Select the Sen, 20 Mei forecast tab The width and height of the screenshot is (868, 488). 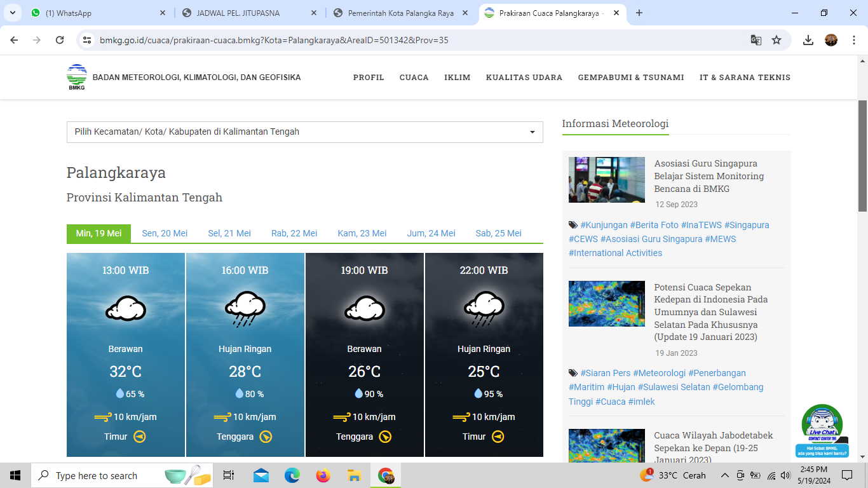tap(165, 233)
